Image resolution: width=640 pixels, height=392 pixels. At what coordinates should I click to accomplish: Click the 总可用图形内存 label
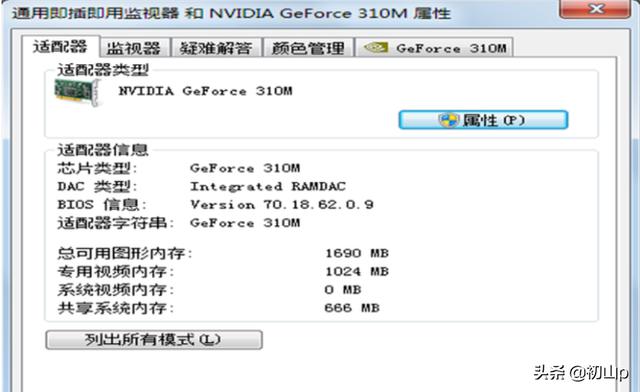pos(124,253)
